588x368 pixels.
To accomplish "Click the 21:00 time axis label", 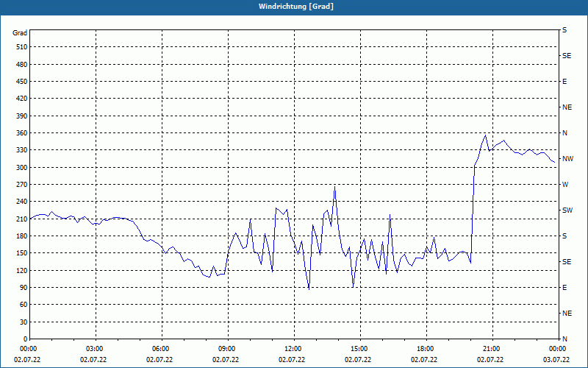I will coord(491,349).
